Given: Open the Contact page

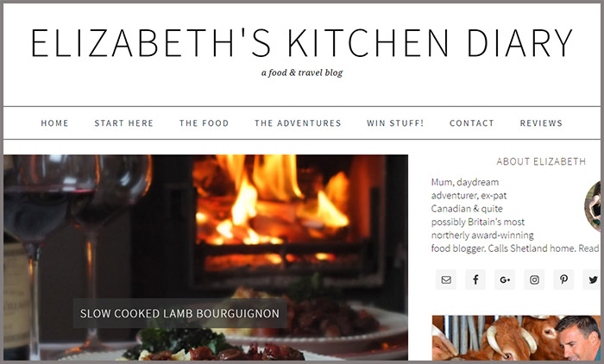Looking at the screenshot, I should pyautogui.click(x=472, y=123).
